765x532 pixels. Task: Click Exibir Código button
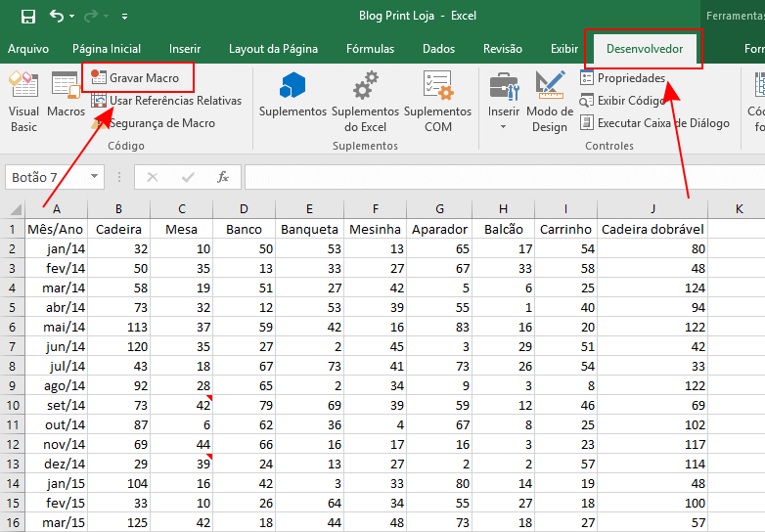[630, 101]
